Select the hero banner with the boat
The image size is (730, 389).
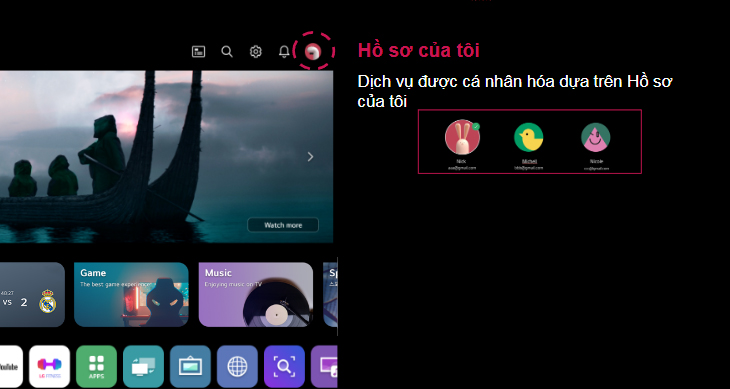click(x=166, y=156)
